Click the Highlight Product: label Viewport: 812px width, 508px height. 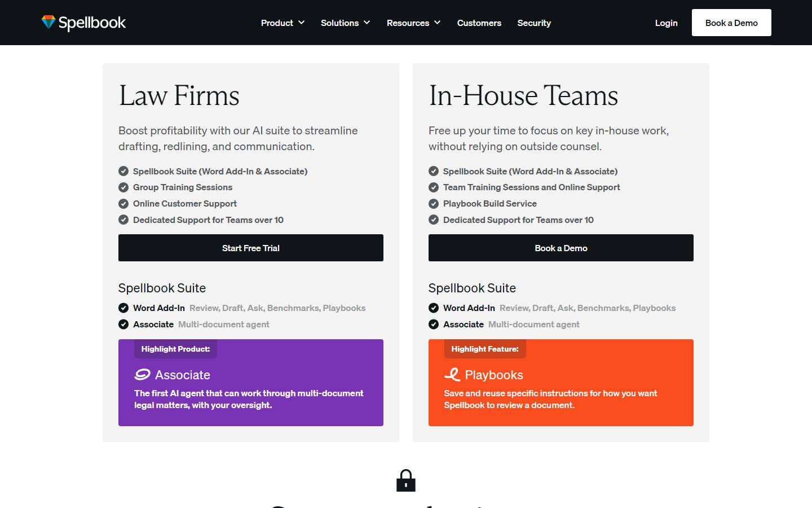tap(175, 349)
